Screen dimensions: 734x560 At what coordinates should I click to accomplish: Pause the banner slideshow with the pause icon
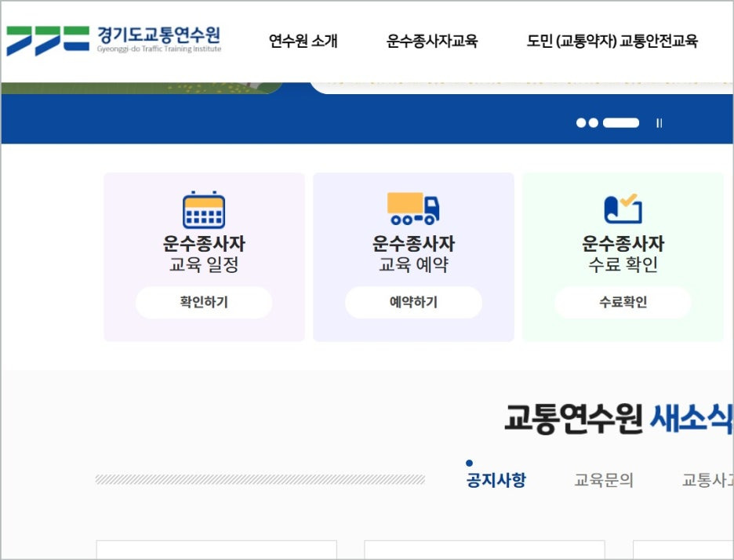point(660,123)
